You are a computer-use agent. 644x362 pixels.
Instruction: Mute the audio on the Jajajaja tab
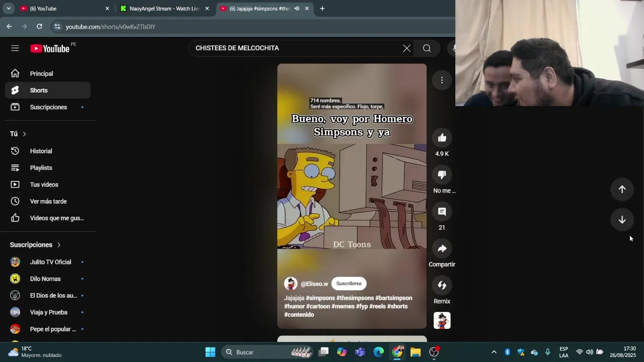[296, 9]
